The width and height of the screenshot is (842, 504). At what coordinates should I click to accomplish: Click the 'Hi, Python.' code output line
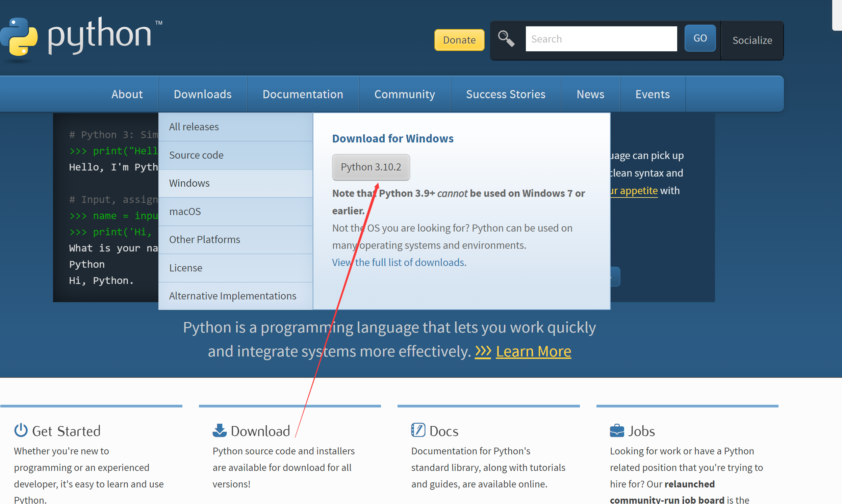tap(101, 281)
